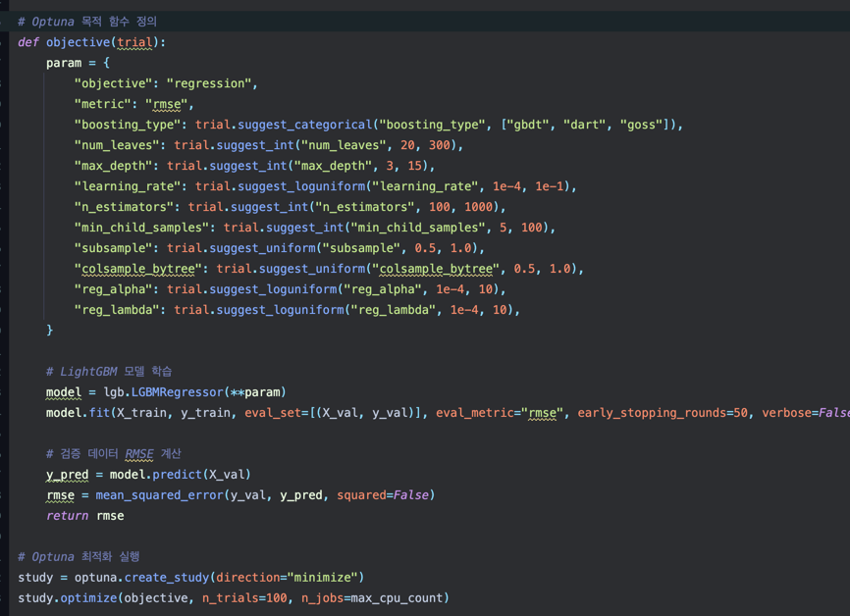Click the "regression" string value
850x616 pixels.
[x=209, y=83]
